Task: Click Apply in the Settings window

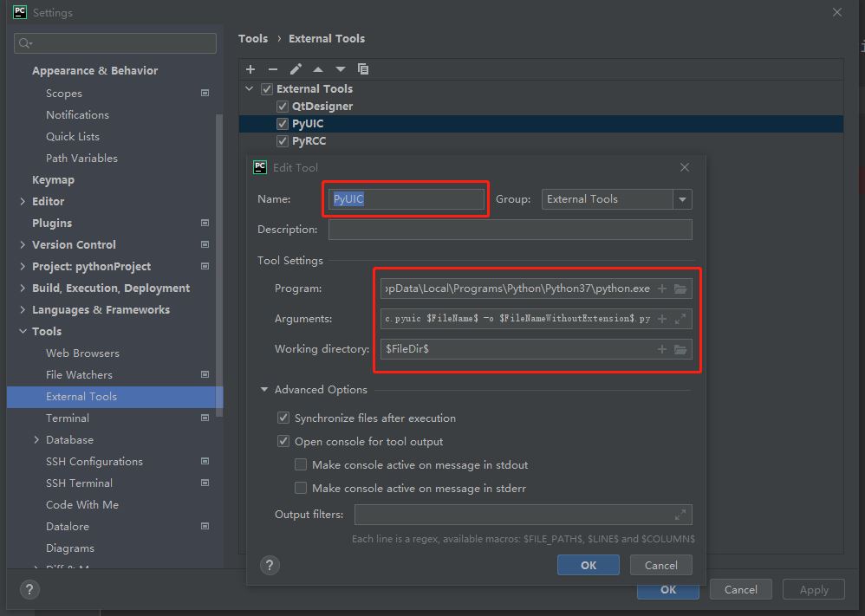Action: tap(814, 589)
